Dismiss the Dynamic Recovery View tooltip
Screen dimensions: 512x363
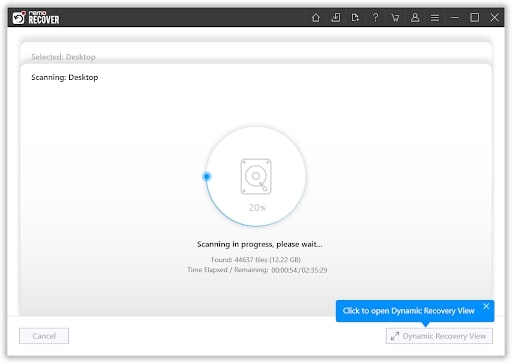486,306
